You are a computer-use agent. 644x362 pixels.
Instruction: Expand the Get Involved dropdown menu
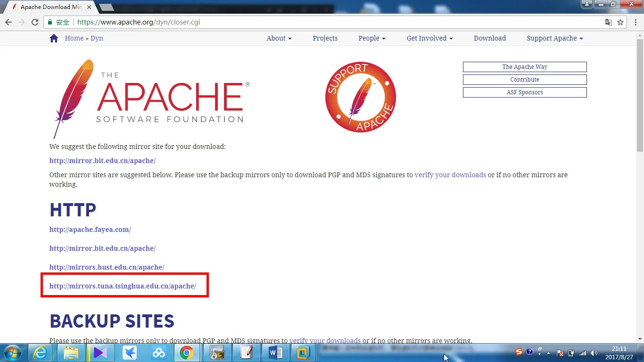(x=430, y=38)
